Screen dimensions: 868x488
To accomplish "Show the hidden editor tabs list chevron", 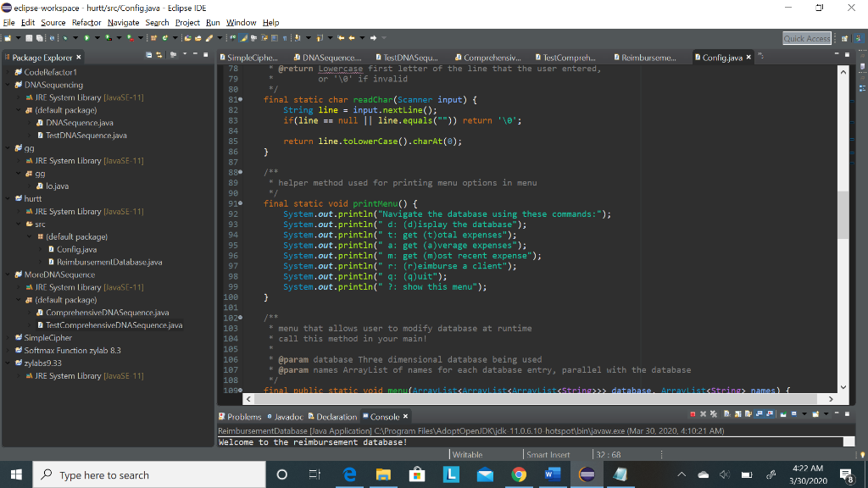I will pyautogui.click(x=760, y=56).
